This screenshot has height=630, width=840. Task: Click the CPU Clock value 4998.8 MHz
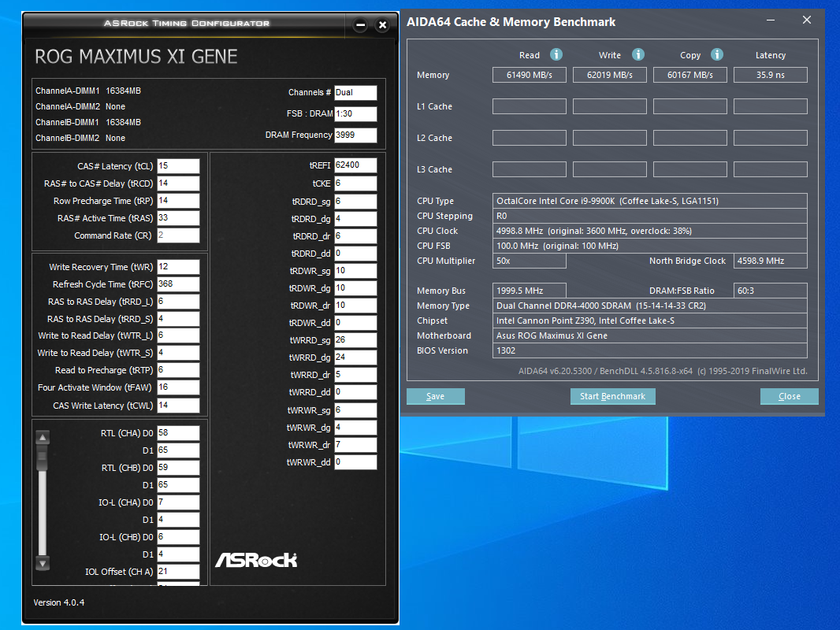pyautogui.click(x=594, y=231)
